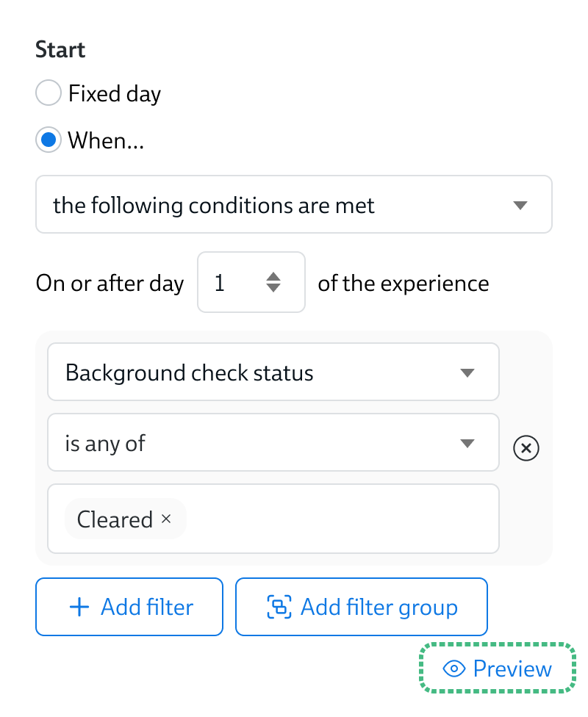
Task: Click the eye icon next to Preview
Action: coord(455,669)
